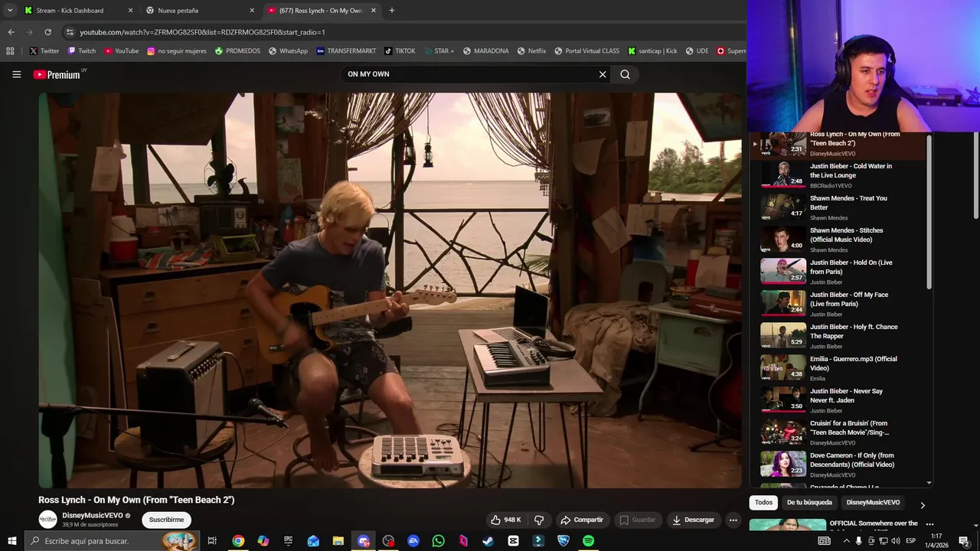Open Steam from the taskbar

pos(488,541)
